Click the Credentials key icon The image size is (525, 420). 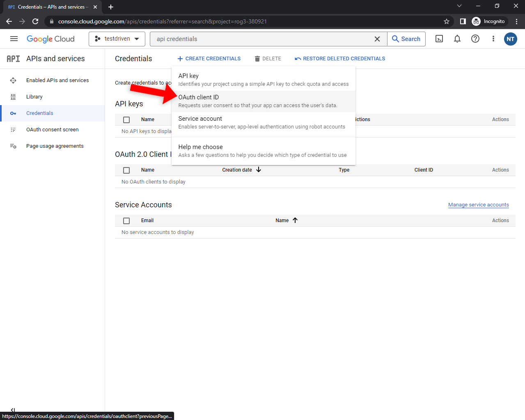pos(13,113)
